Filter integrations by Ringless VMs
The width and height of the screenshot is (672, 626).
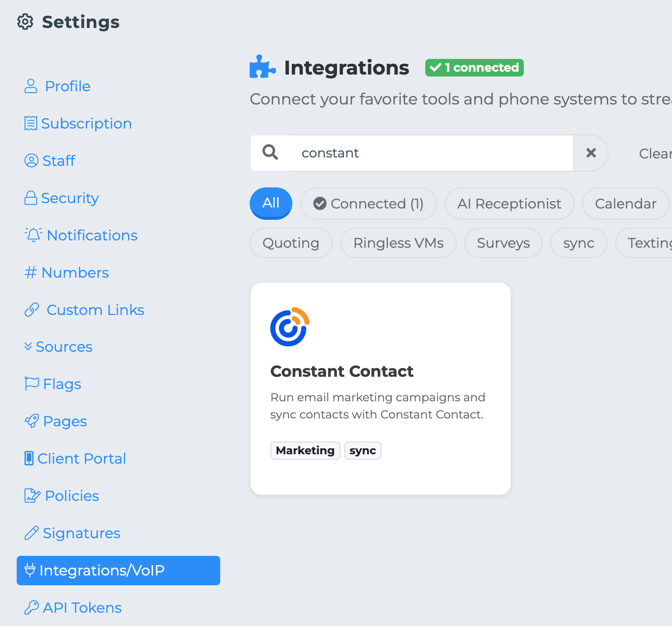[x=398, y=243]
